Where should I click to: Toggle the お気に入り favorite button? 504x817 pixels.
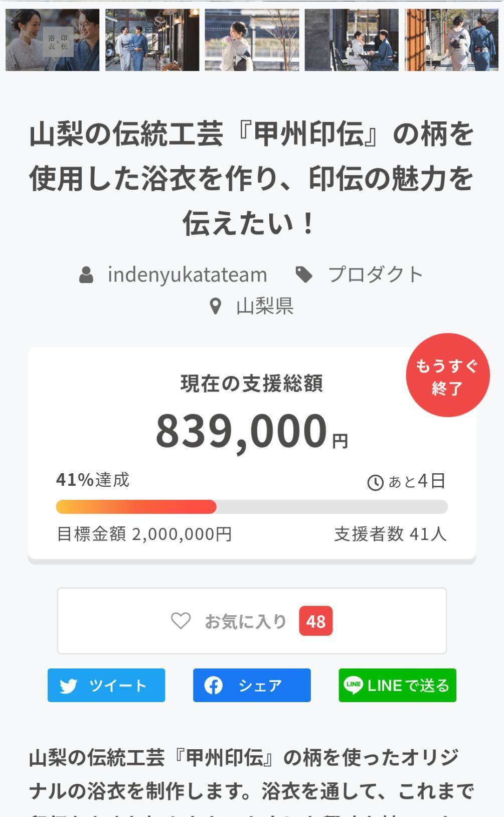click(x=252, y=621)
